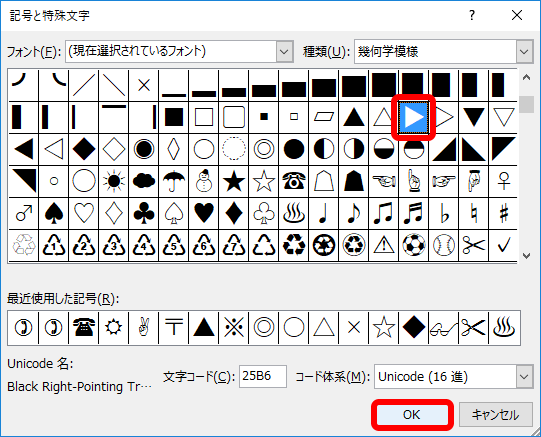Viewport: 541px width, 437px height.
Task: Click the OK button
Action: tap(412, 415)
